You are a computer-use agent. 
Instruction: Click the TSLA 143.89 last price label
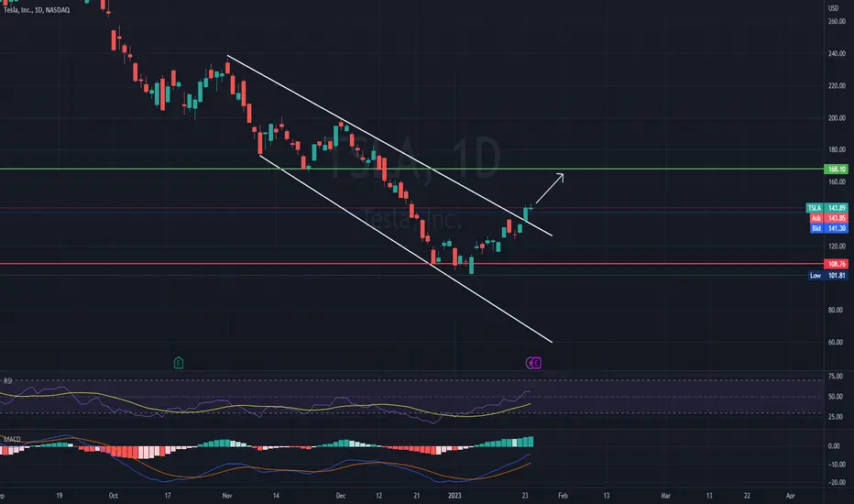(827, 208)
